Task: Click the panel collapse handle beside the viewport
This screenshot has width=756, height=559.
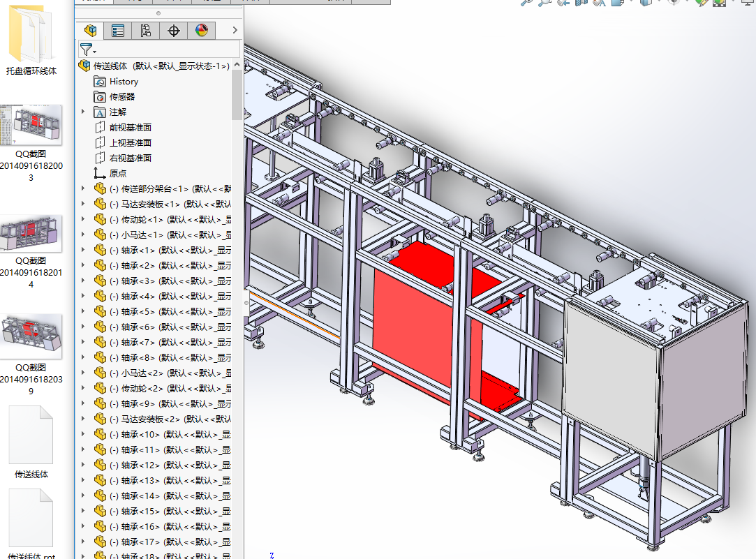Action: pyautogui.click(x=246, y=303)
